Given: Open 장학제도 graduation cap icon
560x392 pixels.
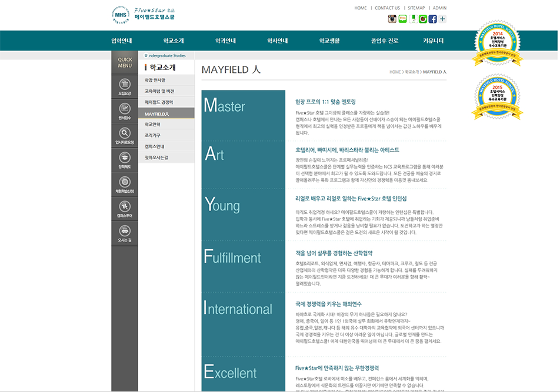Looking at the screenshot, I should point(125,159).
